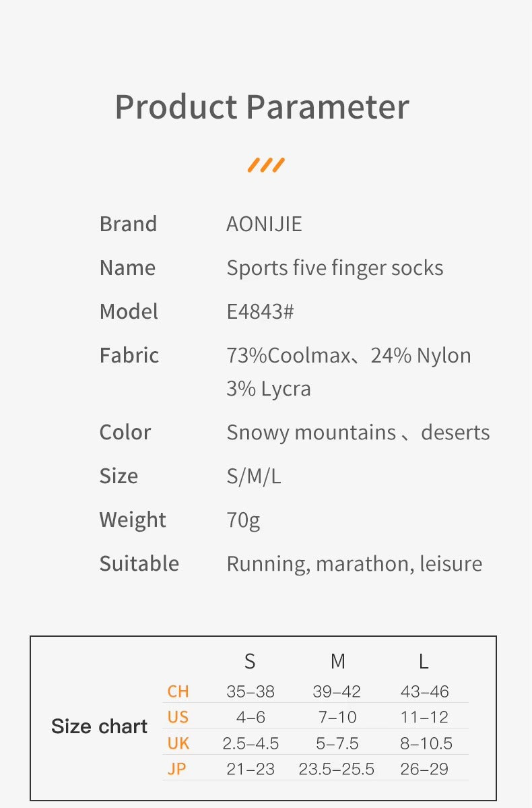Select the M column header in size chart
This screenshot has height=808, width=532.
(x=337, y=662)
